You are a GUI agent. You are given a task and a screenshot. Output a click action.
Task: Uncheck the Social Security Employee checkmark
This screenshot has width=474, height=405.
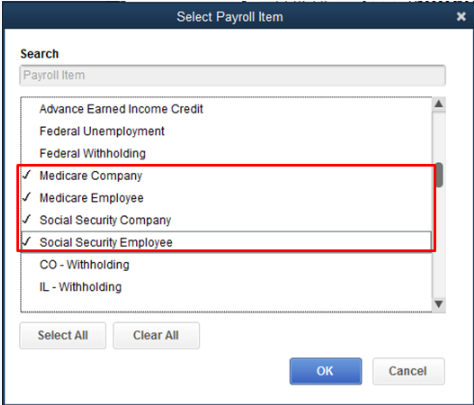coord(27,241)
